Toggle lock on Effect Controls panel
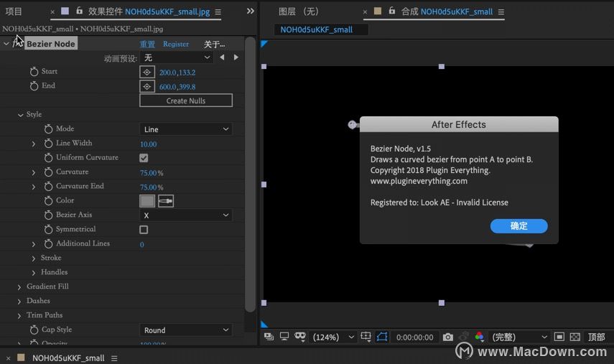 click(x=79, y=11)
